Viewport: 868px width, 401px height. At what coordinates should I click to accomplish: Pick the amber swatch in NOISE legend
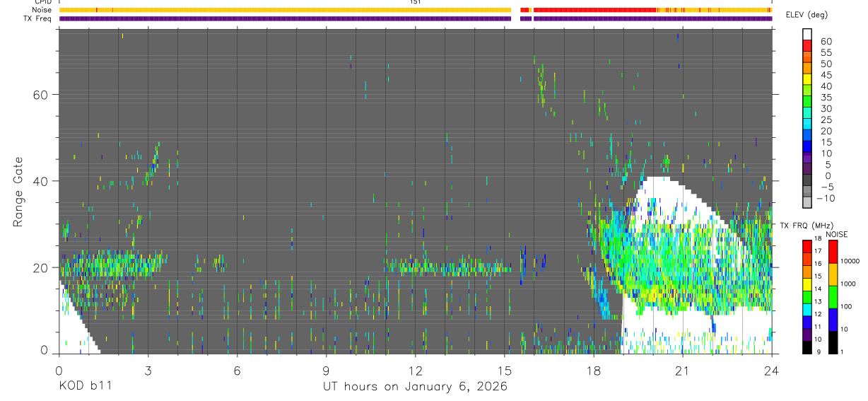(833, 274)
